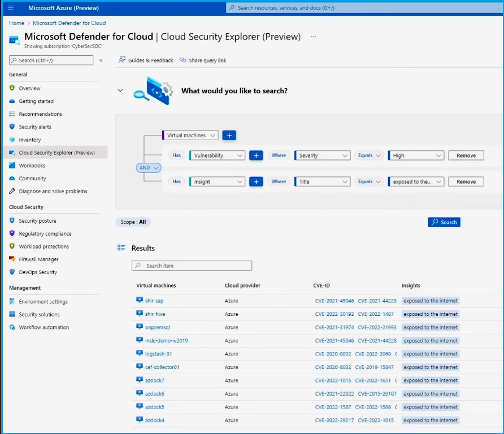Click the Security alerts shield icon
The height and width of the screenshot is (434, 504).
tap(12, 127)
